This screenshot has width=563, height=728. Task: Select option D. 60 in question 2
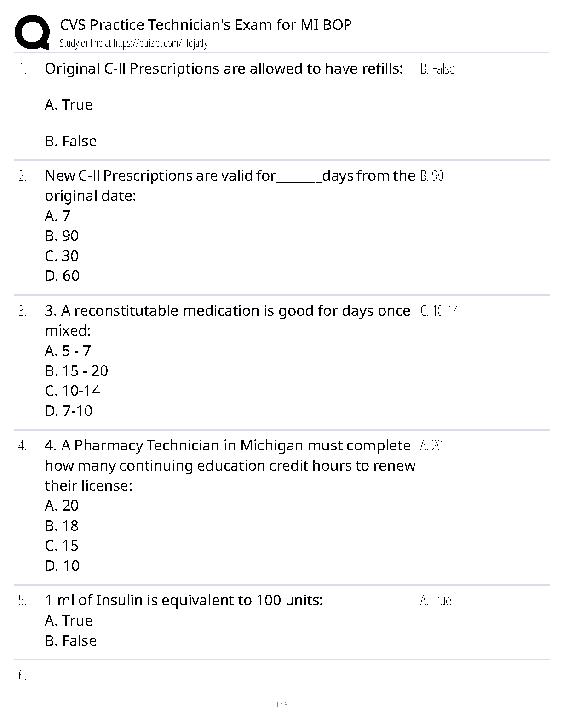62,276
